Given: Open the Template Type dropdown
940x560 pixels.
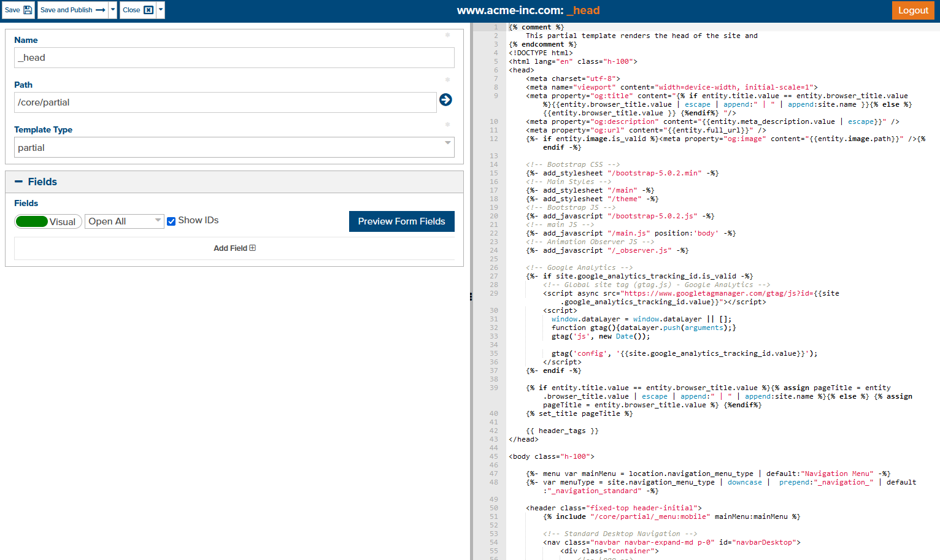Looking at the screenshot, I should (234, 147).
